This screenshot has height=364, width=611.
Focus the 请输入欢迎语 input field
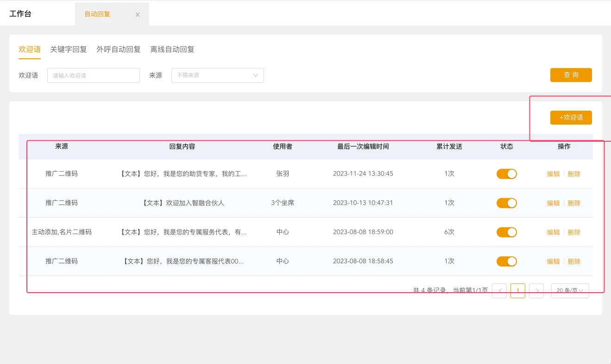click(x=94, y=75)
